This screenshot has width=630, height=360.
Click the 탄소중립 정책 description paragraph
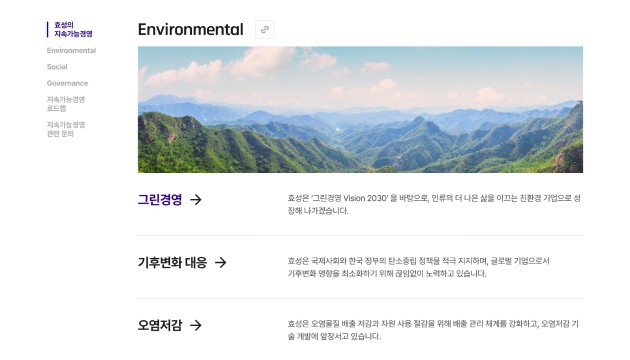pos(418,267)
